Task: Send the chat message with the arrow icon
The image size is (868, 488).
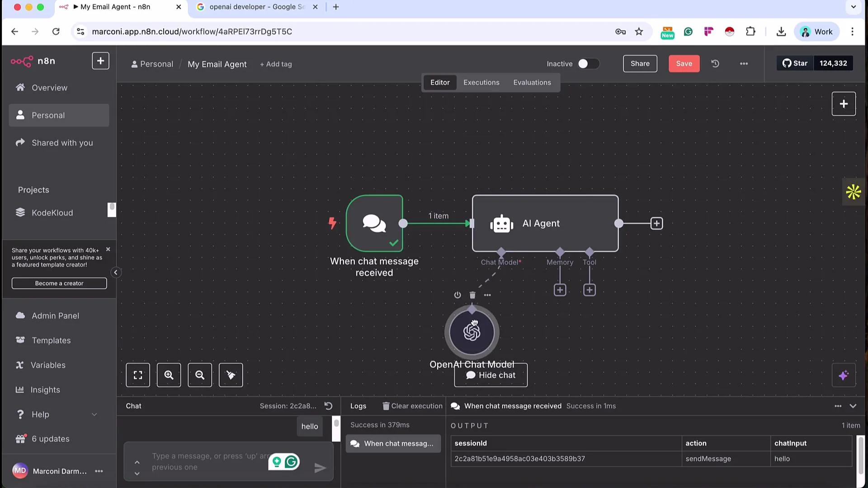Action: (320, 468)
